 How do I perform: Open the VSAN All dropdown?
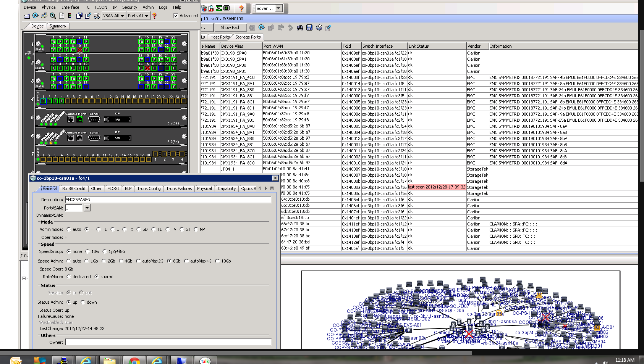[x=114, y=16]
